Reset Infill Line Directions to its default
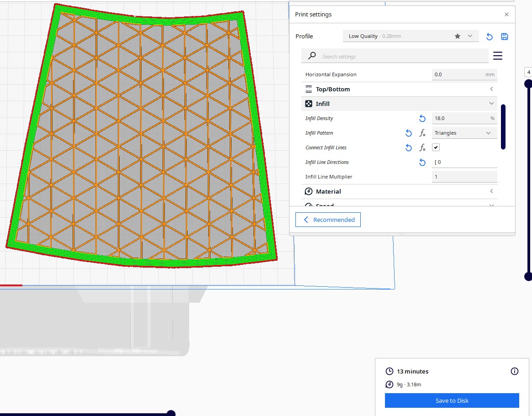Image resolution: width=532 pixels, height=416 pixels. coord(422,162)
